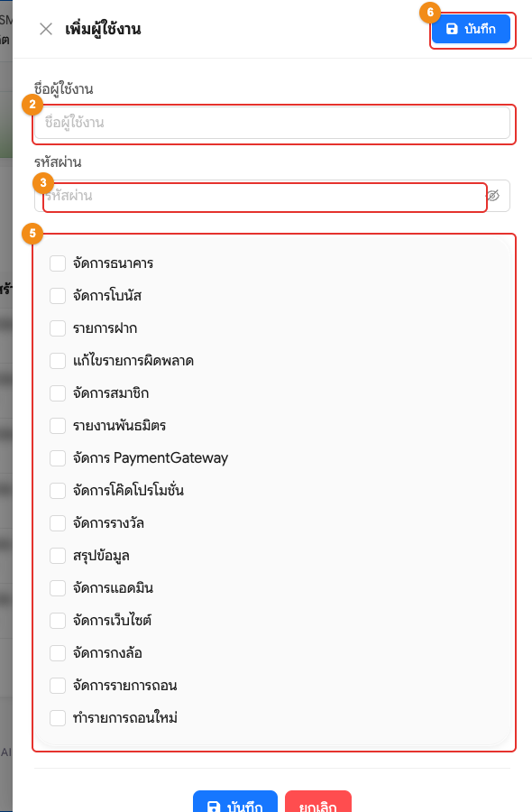Check the จัดการรางวัล checkbox
The width and height of the screenshot is (532, 812).
click(58, 523)
